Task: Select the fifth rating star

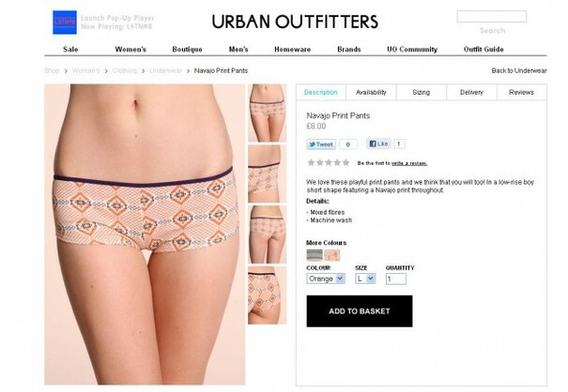Action: [x=345, y=162]
